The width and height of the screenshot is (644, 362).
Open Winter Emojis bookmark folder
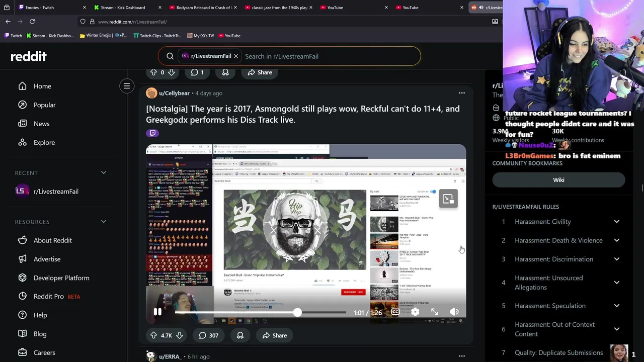click(x=103, y=36)
